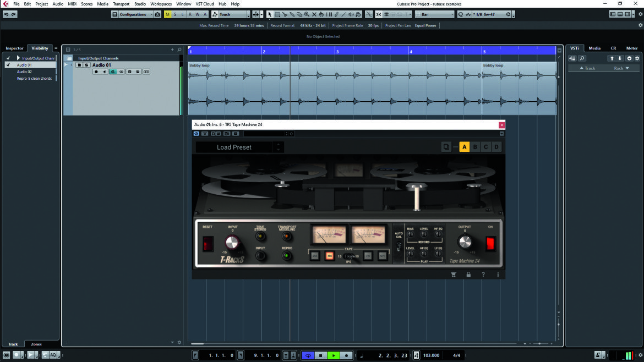Select the 456 tape formula button
644x362 pixels.
pos(329,256)
